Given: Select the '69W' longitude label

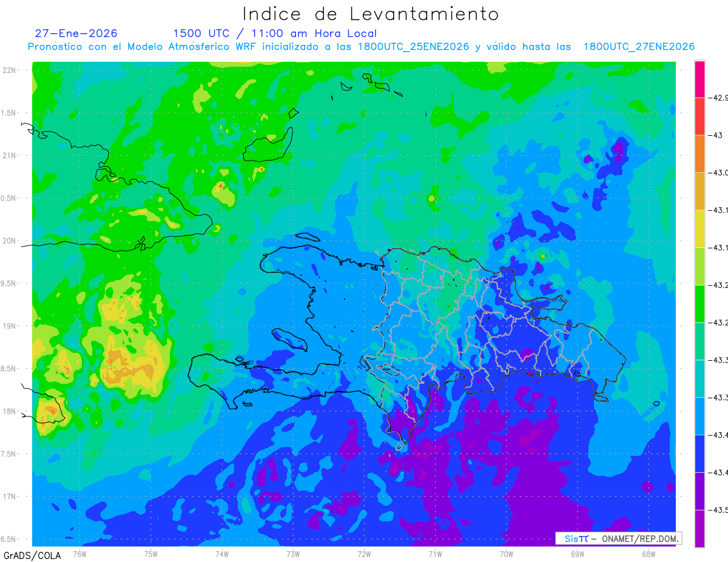Looking at the screenshot, I should (x=578, y=554).
